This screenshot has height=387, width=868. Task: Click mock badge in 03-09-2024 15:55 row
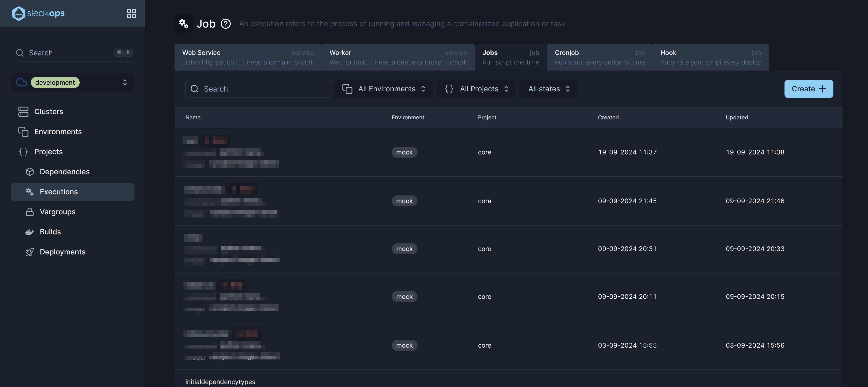click(404, 346)
